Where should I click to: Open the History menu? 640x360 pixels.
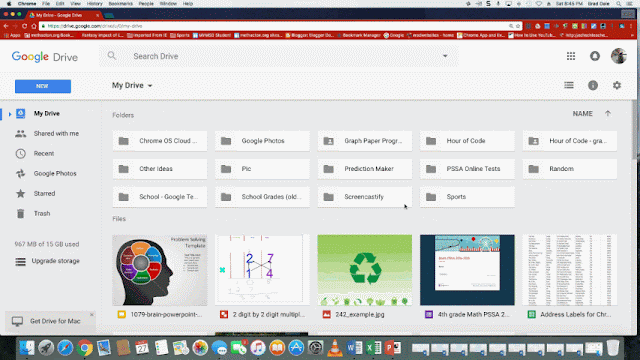(94, 4)
